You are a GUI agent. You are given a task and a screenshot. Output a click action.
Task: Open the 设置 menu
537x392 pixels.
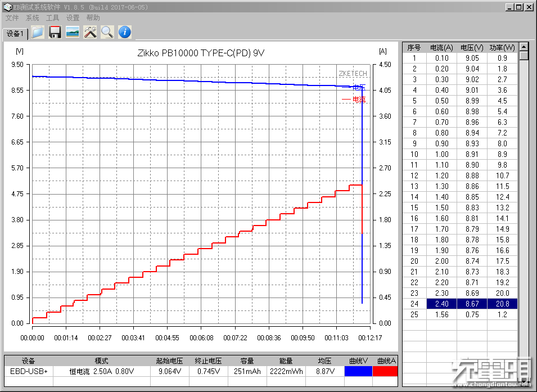(x=73, y=18)
